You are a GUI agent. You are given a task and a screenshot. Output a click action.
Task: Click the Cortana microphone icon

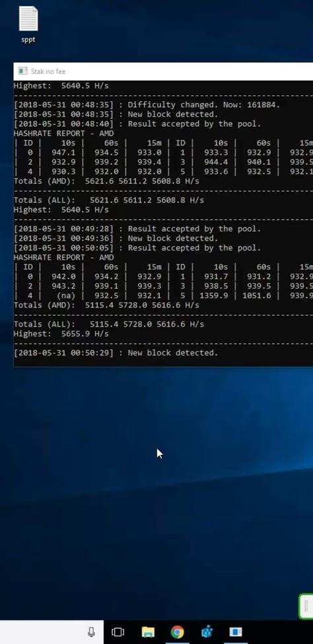coord(91,632)
